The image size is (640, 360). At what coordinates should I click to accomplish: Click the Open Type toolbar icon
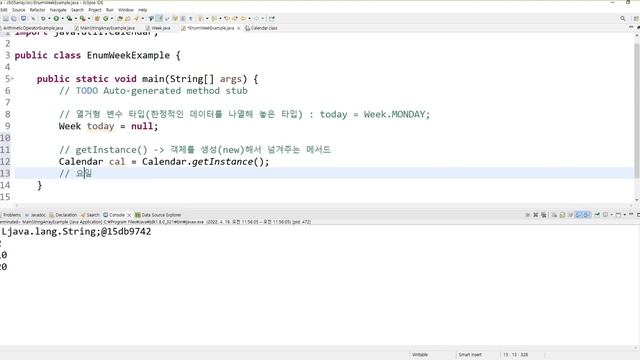click(120, 18)
